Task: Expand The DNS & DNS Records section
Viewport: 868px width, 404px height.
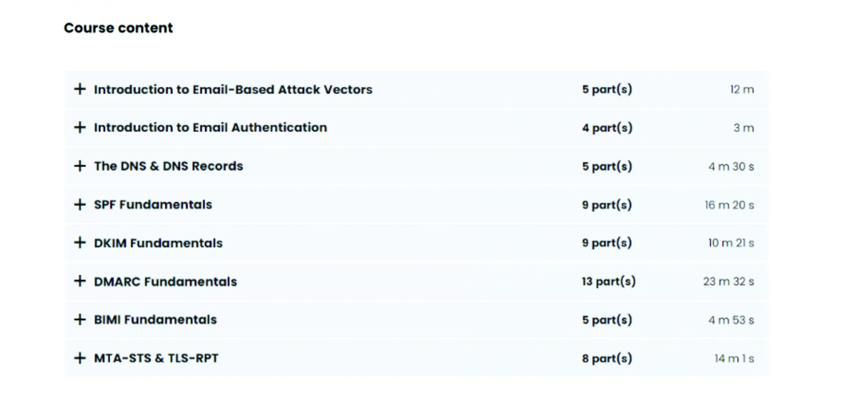Action: [80, 166]
